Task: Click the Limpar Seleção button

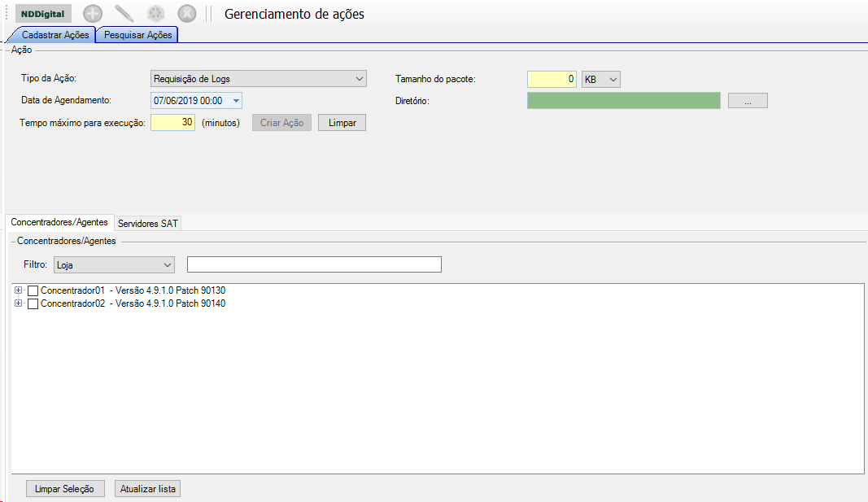Action: pos(65,489)
